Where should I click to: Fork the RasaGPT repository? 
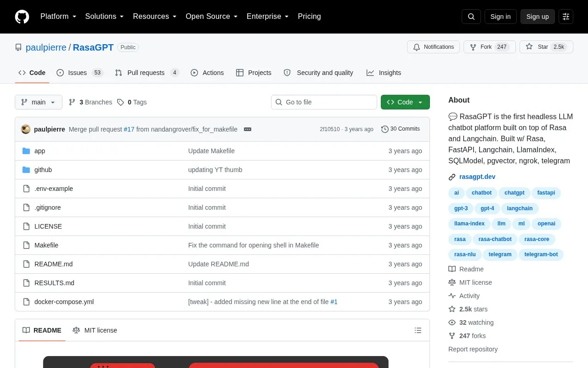pos(489,47)
